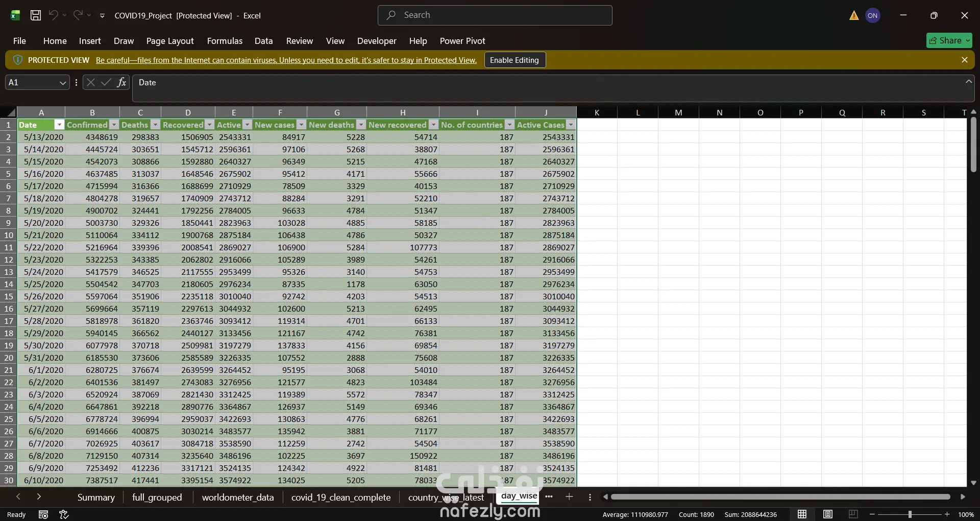Click the zoom slider handle

coord(910,514)
